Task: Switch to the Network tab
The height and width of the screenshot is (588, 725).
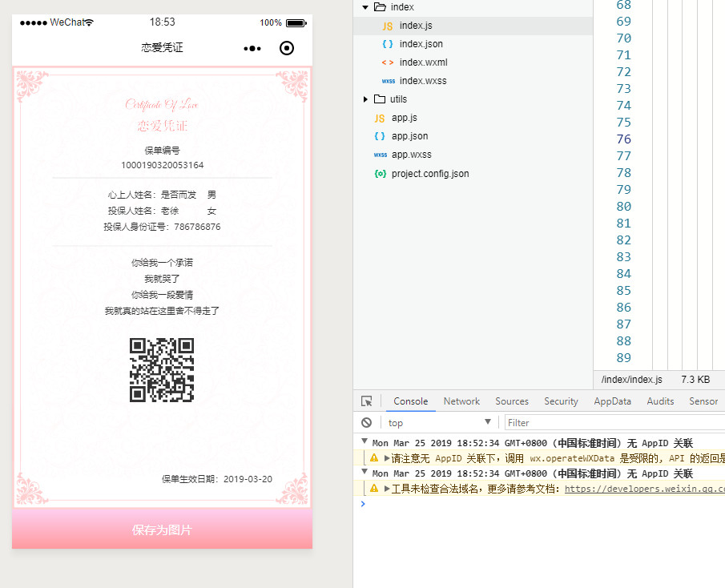Action: coord(461,401)
